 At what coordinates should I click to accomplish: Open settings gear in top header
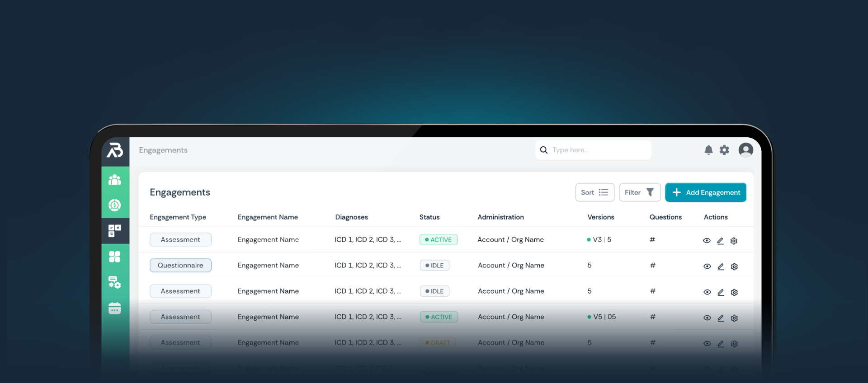[724, 150]
